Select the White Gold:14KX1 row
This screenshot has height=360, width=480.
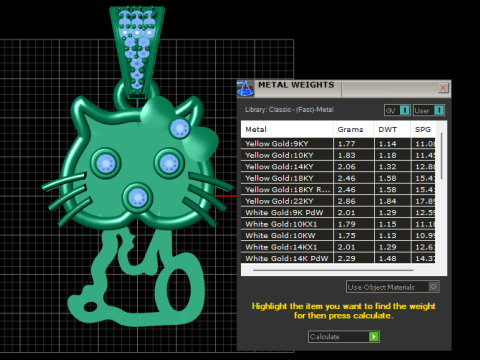(338, 247)
